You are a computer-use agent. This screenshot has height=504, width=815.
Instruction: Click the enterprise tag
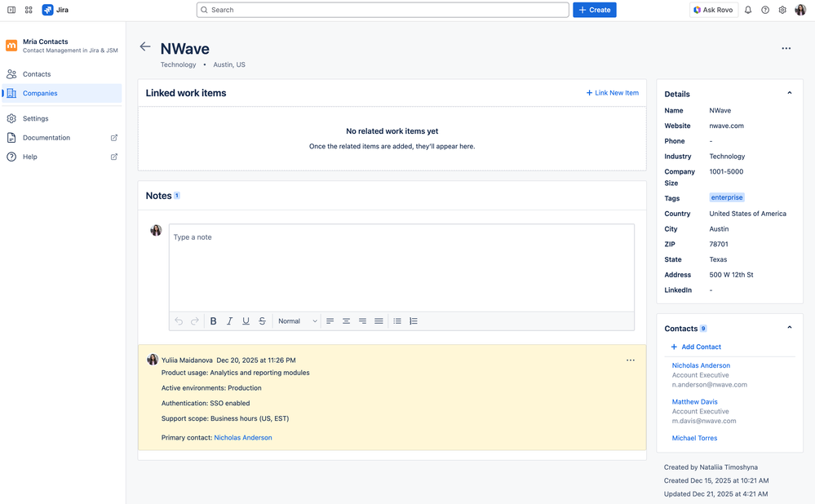(727, 197)
